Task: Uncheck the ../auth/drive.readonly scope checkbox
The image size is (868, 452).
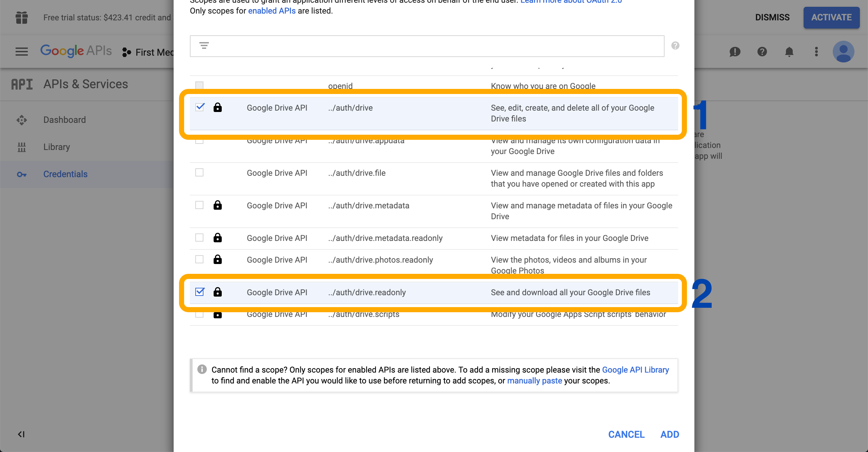Action: tap(200, 292)
